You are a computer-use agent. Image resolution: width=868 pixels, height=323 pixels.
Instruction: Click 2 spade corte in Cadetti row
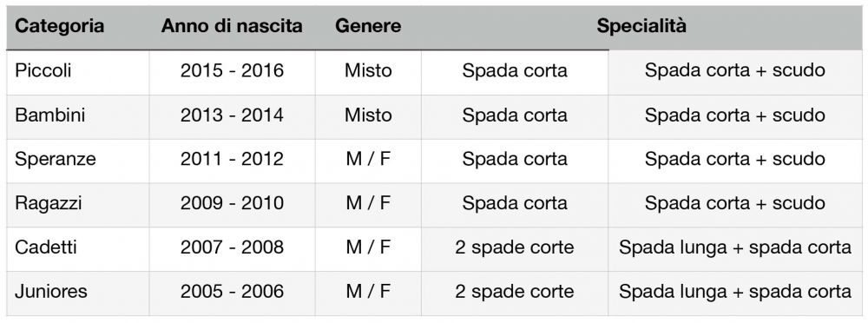point(514,247)
